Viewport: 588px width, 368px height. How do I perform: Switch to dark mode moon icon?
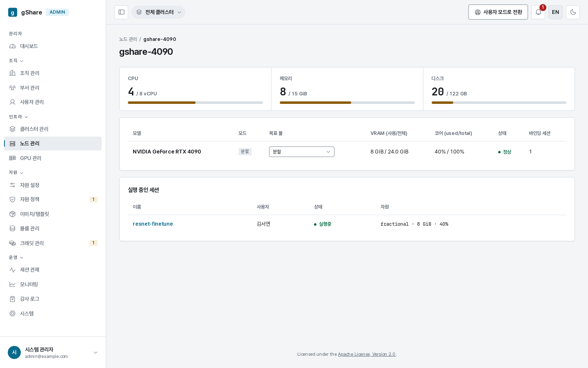(x=573, y=12)
